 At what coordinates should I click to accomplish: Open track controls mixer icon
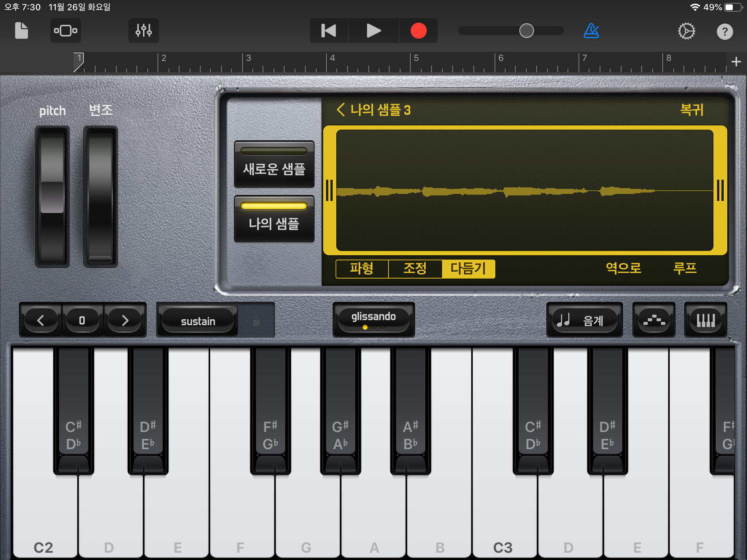point(143,31)
